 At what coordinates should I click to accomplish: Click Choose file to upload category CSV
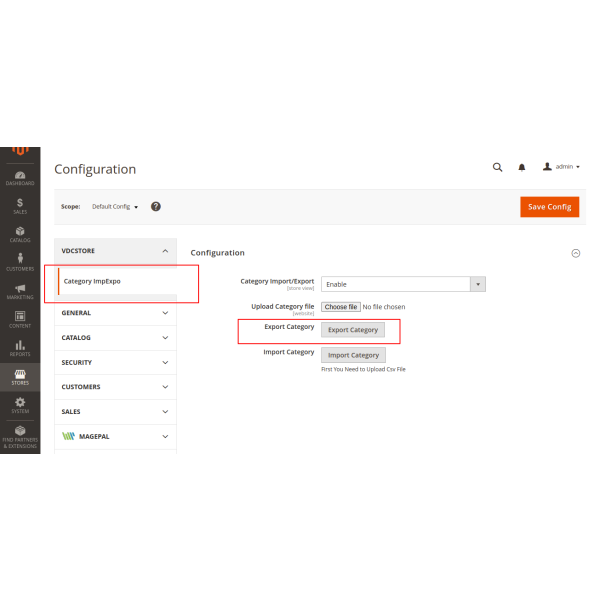tap(340, 307)
